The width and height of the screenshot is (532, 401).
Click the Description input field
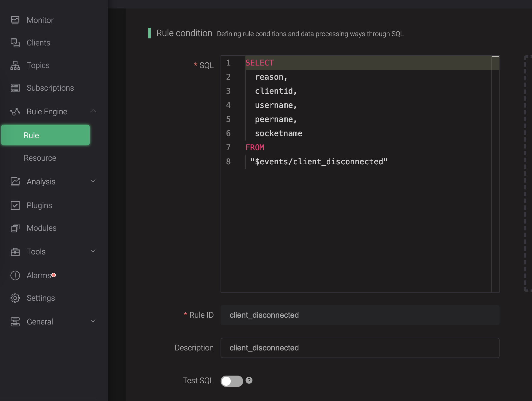pos(360,348)
